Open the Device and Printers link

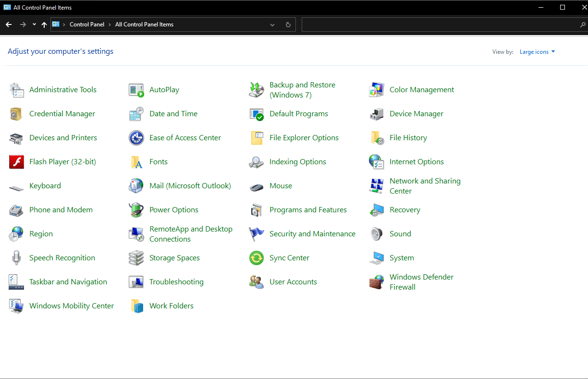[63, 138]
